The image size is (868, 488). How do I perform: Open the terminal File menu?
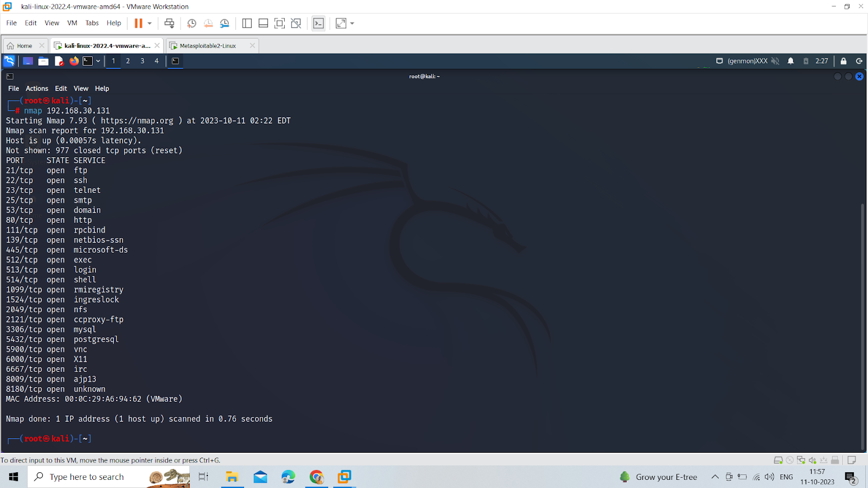point(14,88)
